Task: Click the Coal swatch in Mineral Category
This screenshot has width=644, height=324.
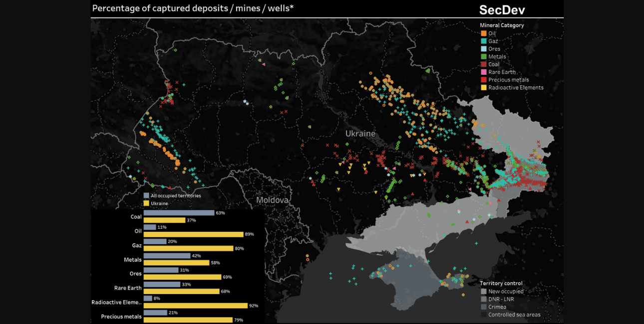Action: point(483,64)
